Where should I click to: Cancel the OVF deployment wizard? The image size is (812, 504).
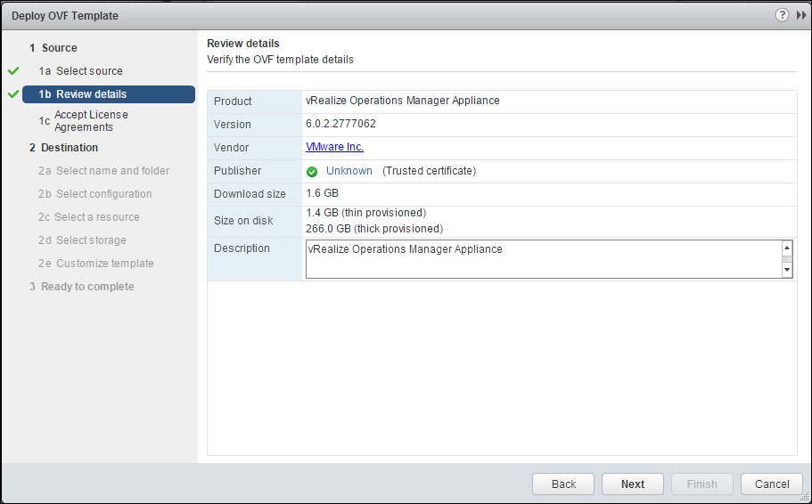click(x=772, y=484)
